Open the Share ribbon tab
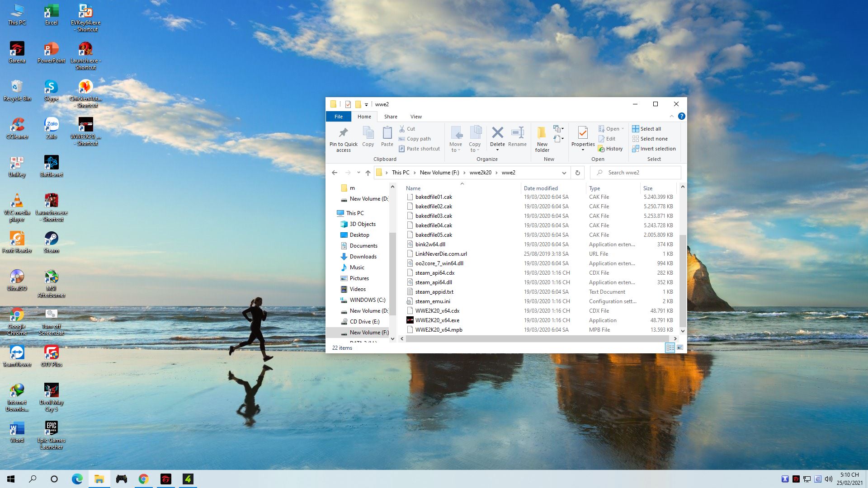Screen dimensions: 868x488 [x=391, y=117]
